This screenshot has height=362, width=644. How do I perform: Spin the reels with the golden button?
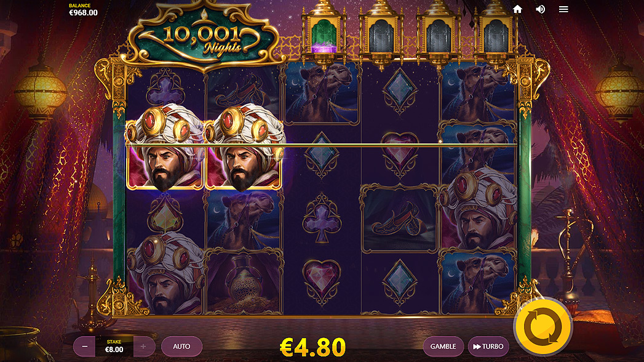(x=543, y=327)
